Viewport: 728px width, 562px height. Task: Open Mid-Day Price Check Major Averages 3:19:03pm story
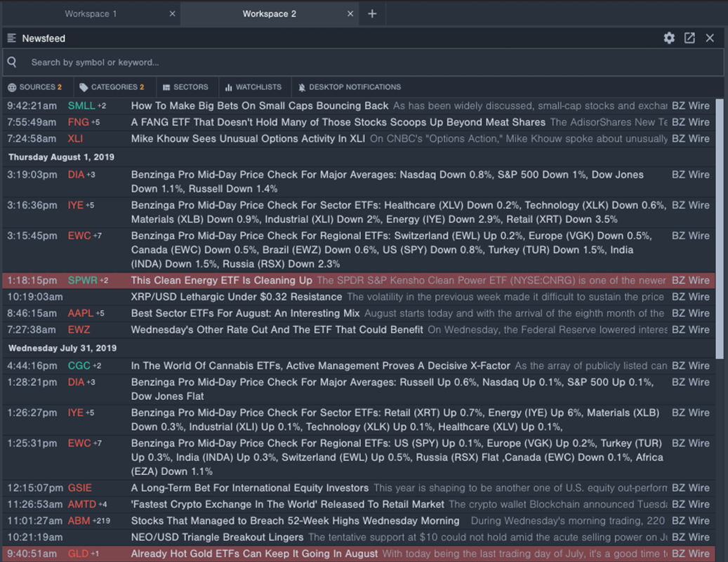[x=388, y=182]
